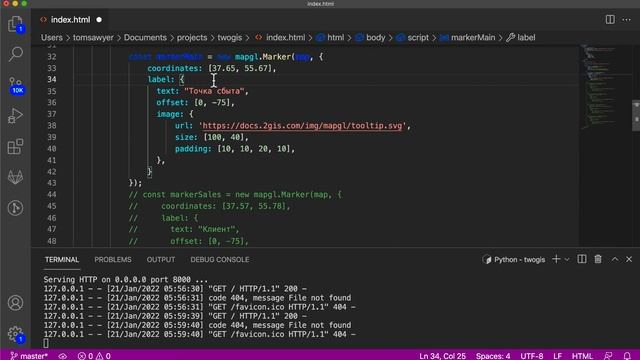This screenshot has width=640, height=360.
Task: Select the Python - twogis terminal label
Action: tap(514, 260)
